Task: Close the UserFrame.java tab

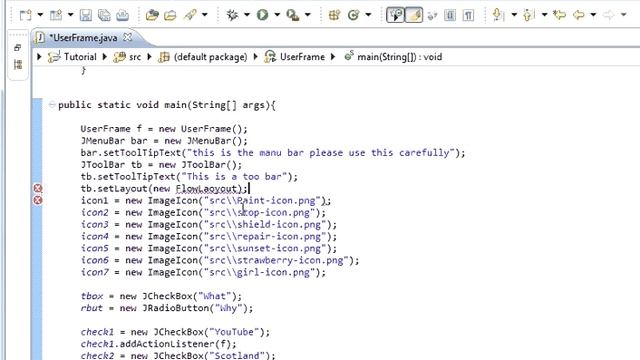Action: [x=128, y=37]
